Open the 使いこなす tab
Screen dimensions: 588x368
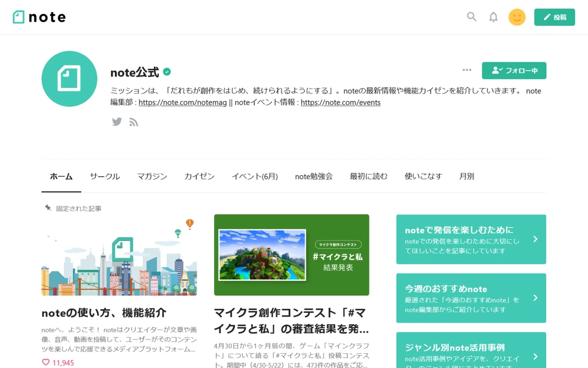[x=423, y=176]
